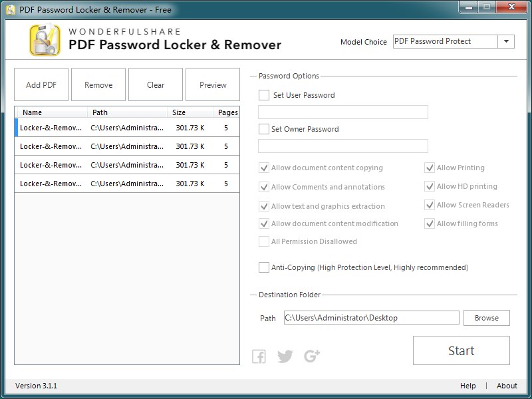The image size is (532, 399).
Task: Click the PDF Password Protect combo text
Action: click(432, 41)
